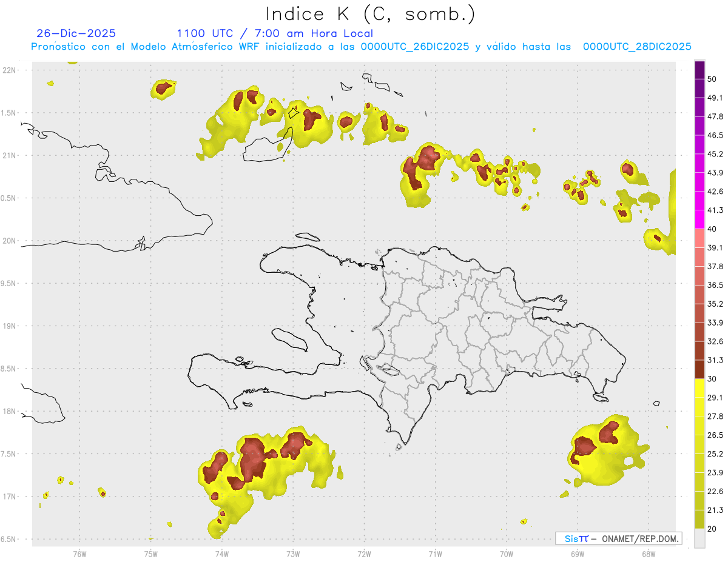Click the "19N" latitude axis label
This screenshot has width=728, height=562.
coord(9,326)
